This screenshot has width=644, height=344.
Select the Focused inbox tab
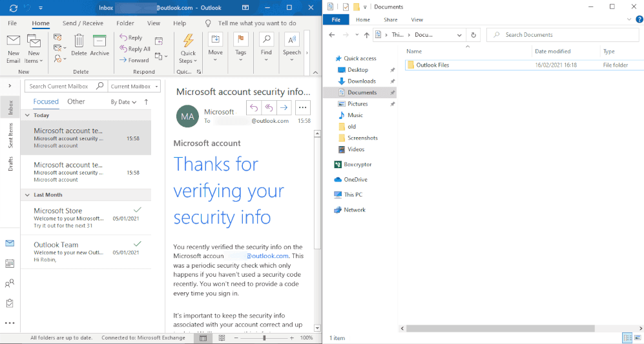46,102
